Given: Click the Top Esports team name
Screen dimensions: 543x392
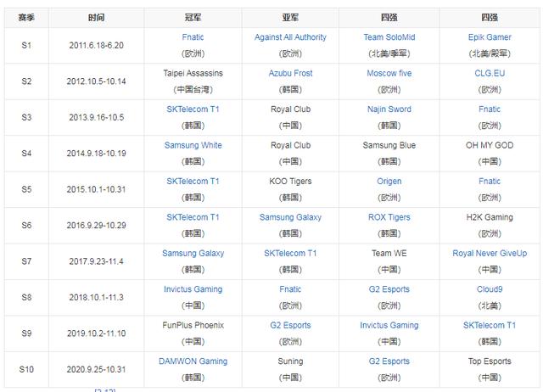Looking at the screenshot, I should pyautogui.click(x=490, y=361).
